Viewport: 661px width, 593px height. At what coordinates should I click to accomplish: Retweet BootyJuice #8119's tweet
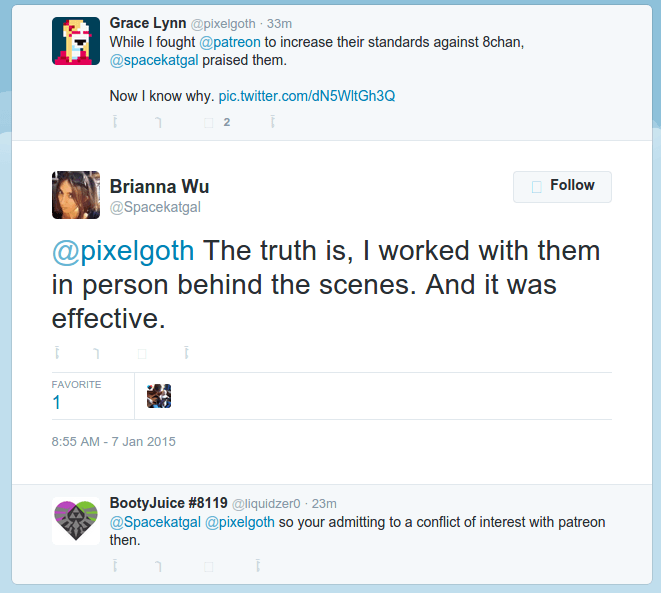159,566
